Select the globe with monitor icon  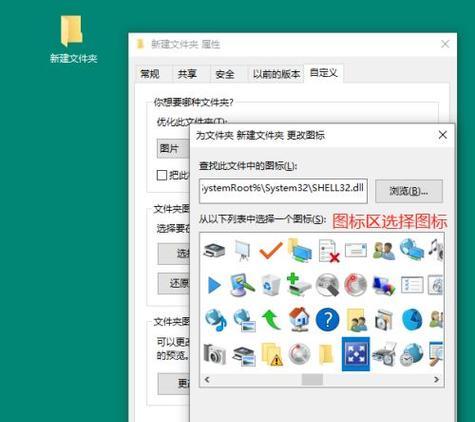pyautogui.click(x=412, y=249)
